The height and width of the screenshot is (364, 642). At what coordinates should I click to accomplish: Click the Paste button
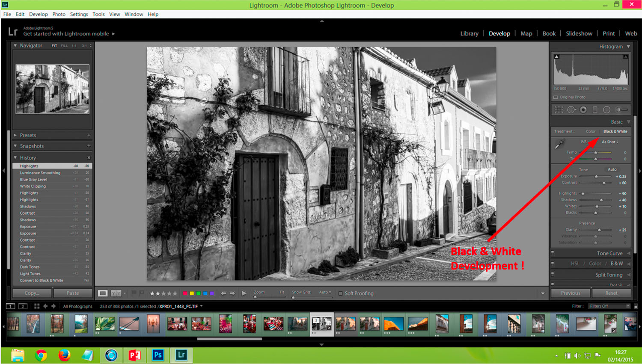(73, 293)
